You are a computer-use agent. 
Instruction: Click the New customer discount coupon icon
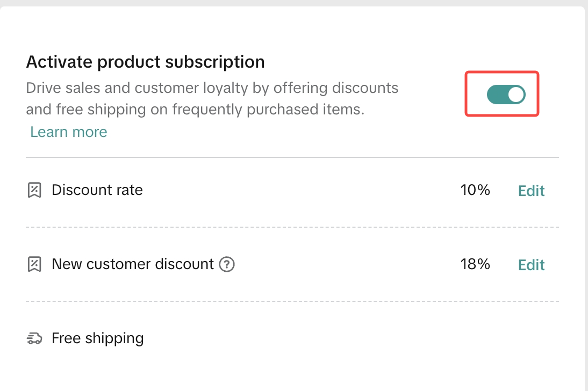click(34, 264)
